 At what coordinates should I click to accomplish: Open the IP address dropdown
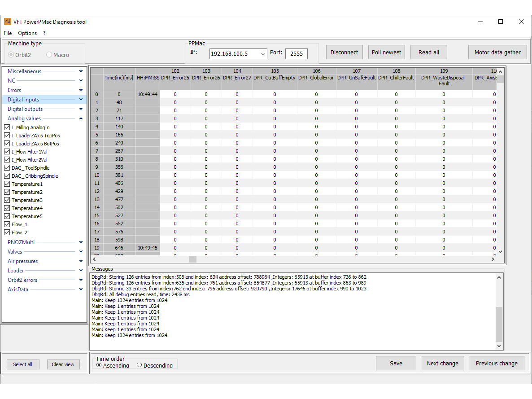[x=263, y=54]
